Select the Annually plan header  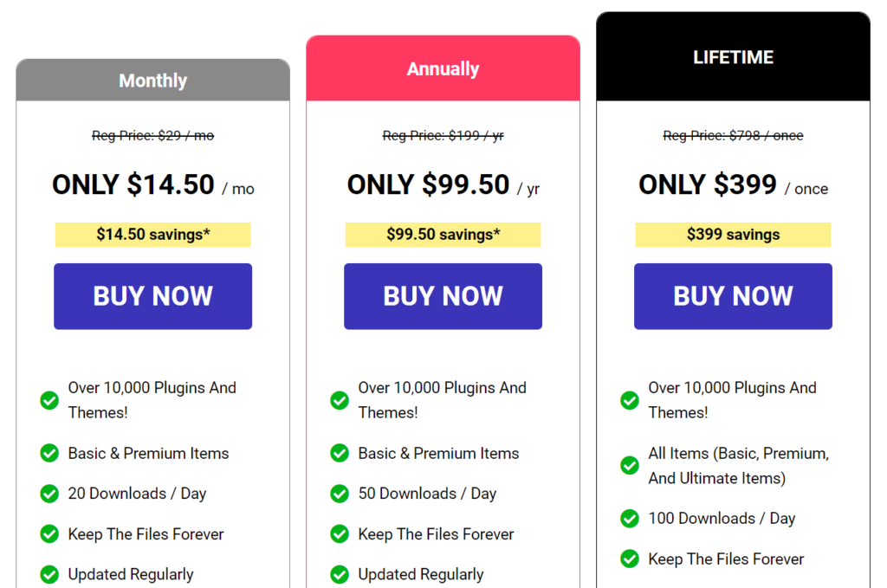pos(443,68)
